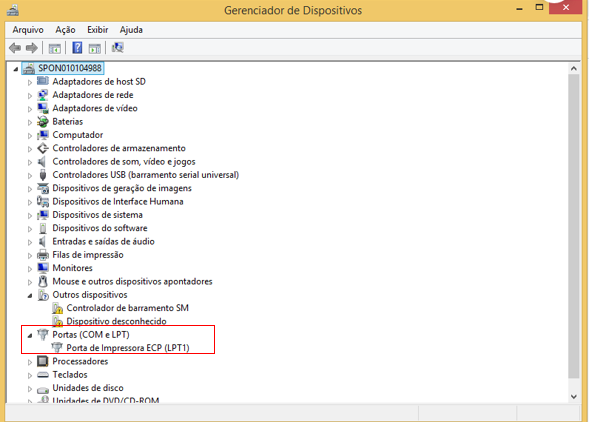Click the properties panel toolbar icon

pyautogui.click(x=95, y=48)
